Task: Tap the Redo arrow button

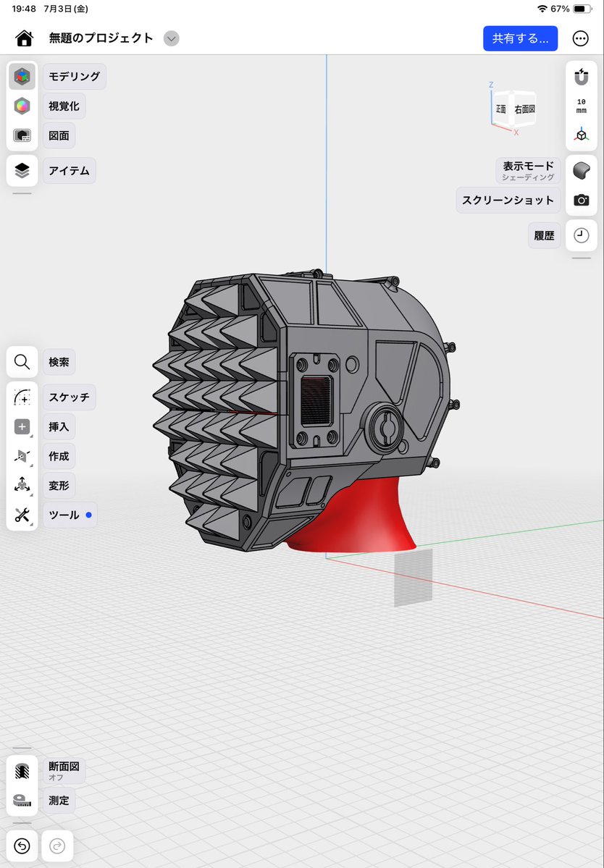Action: pyautogui.click(x=57, y=846)
